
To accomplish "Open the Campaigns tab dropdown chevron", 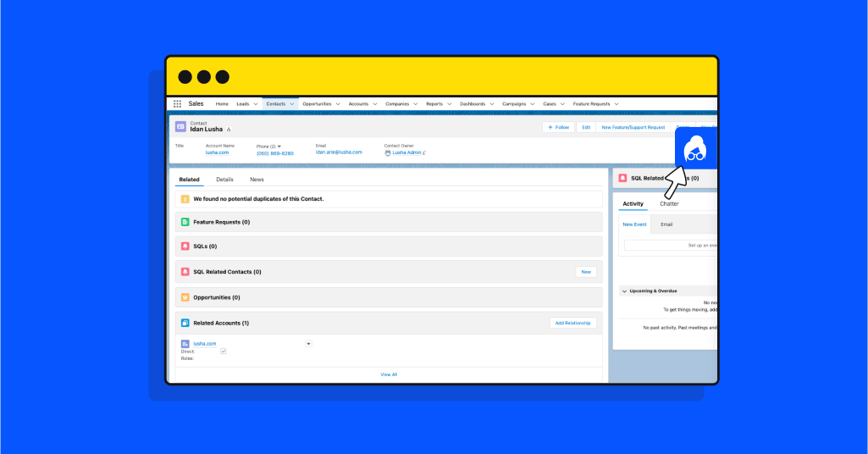I will pyautogui.click(x=532, y=104).
